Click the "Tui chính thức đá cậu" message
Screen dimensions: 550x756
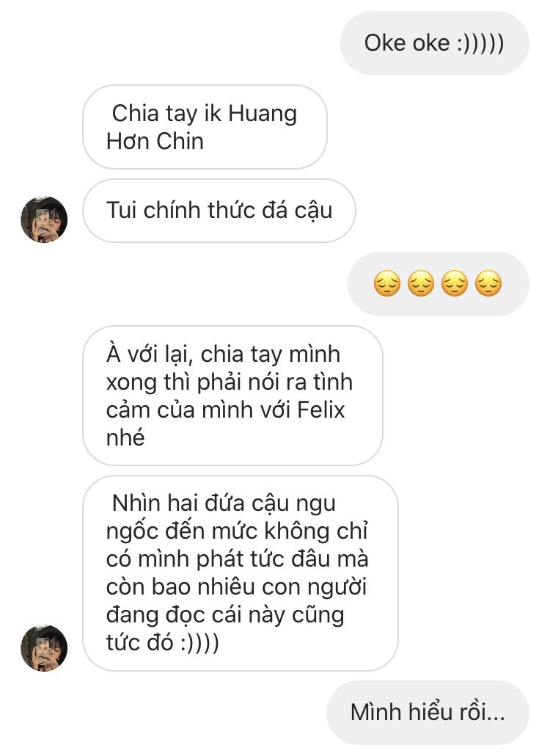[219, 211]
